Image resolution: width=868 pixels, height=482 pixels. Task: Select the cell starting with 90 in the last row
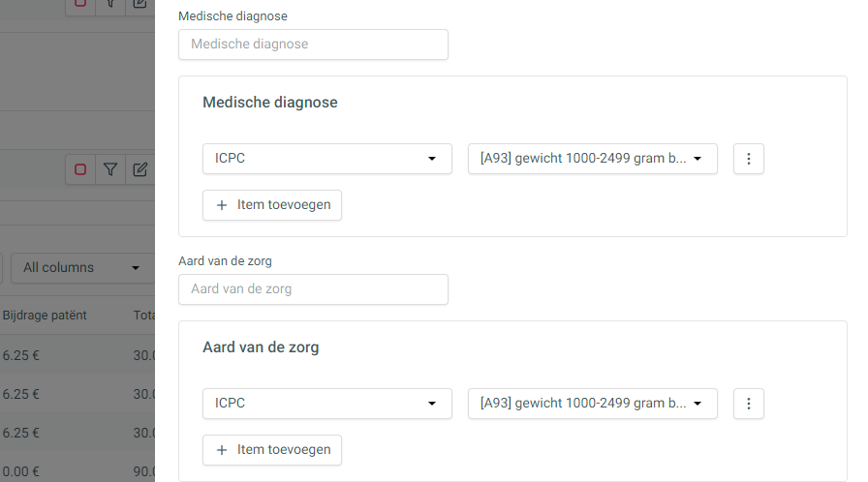pyautogui.click(x=144, y=471)
